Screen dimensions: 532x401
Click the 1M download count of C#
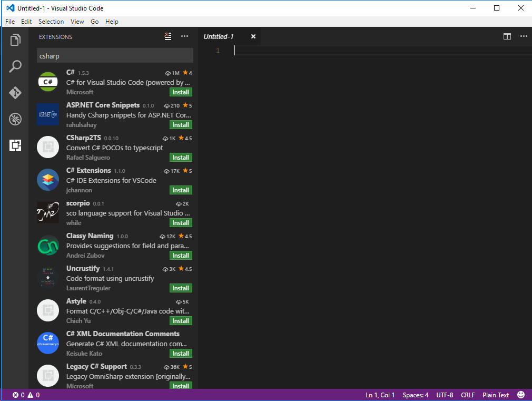(172, 73)
